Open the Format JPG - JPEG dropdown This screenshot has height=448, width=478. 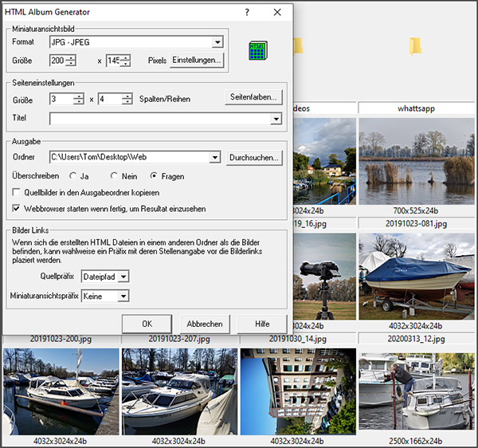click(217, 43)
